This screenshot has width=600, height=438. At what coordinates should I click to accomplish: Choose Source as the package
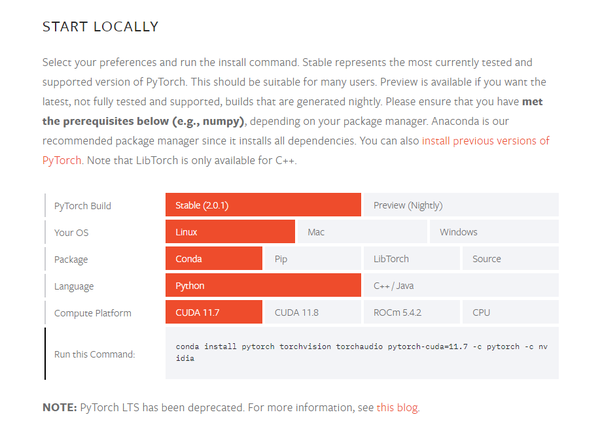point(508,259)
